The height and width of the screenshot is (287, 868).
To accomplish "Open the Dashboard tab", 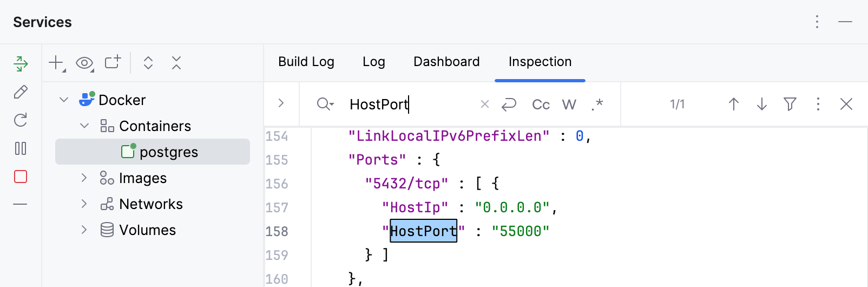I will (x=446, y=62).
